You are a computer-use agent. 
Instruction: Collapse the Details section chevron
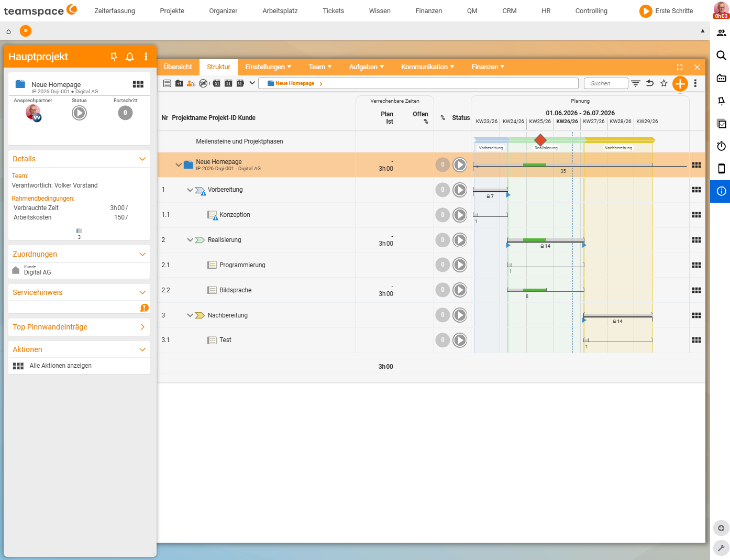pos(142,159)
